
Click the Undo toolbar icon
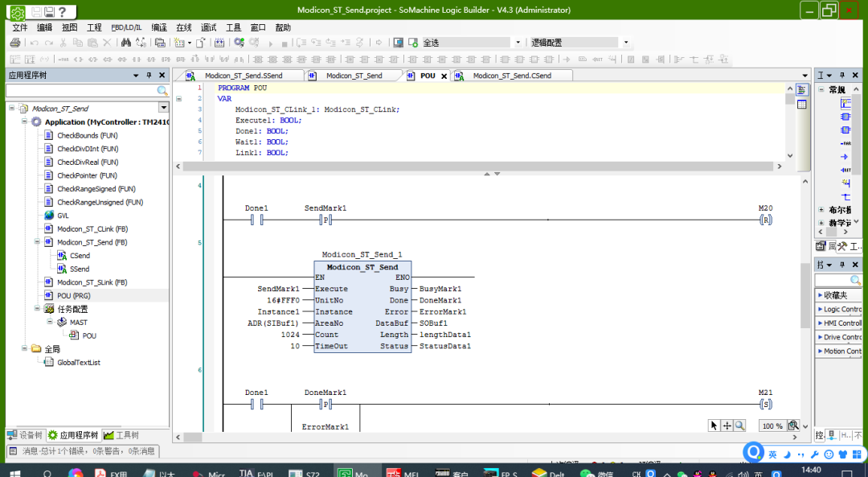coord(35,43)
